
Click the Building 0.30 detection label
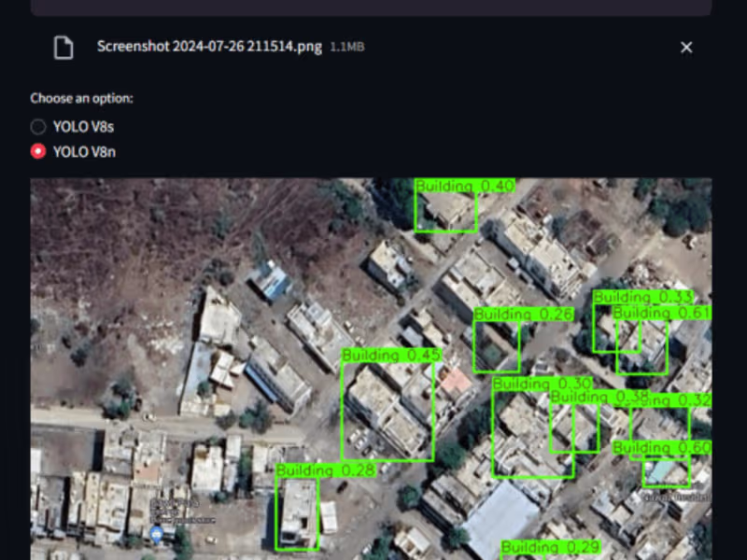point(543,384)
